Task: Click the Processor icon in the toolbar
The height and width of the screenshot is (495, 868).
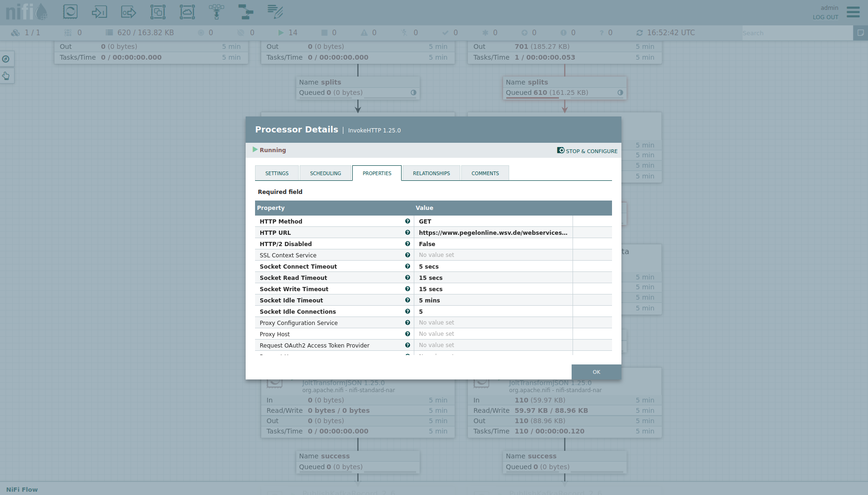Action: point(70,11)
